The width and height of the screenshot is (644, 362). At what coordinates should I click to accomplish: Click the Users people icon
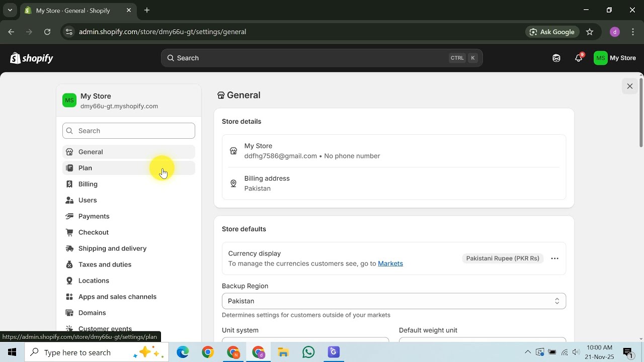(69, 200)
